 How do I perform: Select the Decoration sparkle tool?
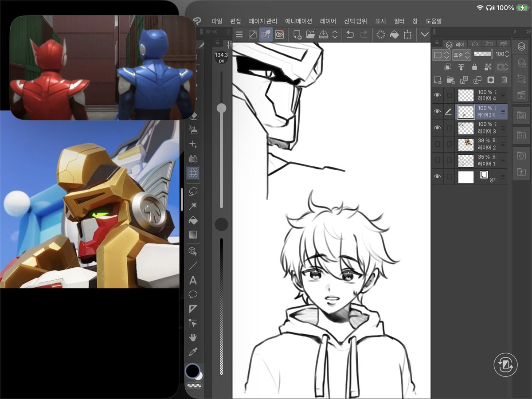click(193, 145)
